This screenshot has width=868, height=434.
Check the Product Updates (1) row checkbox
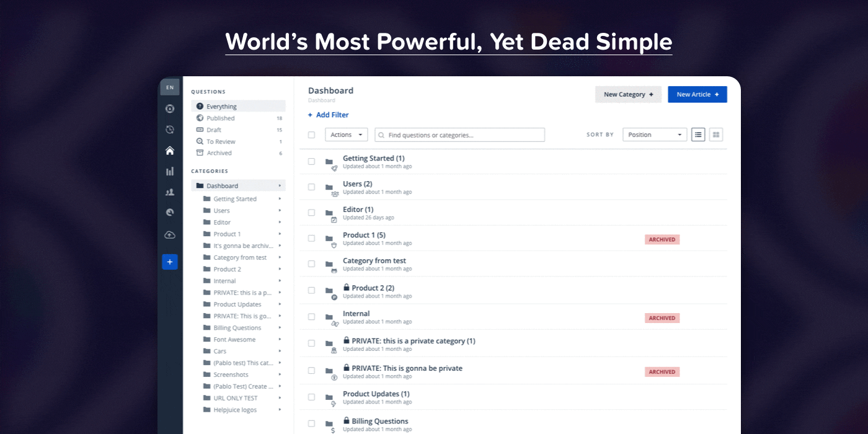point(311,397)
